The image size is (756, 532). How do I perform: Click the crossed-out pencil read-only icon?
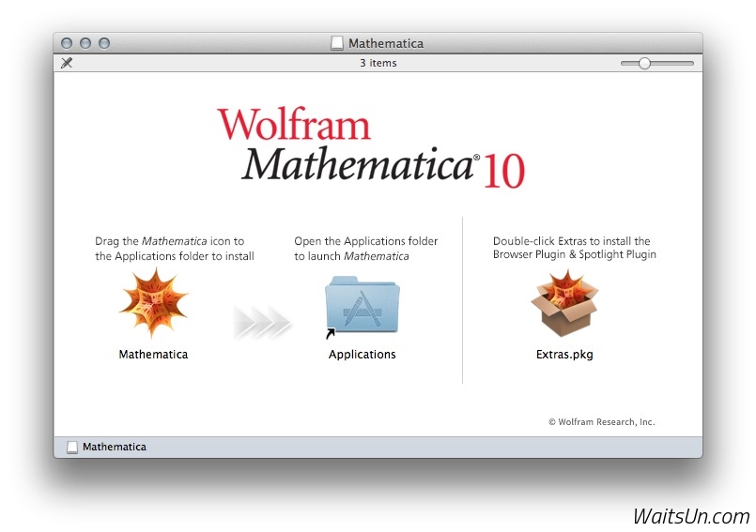click(x=67, y=63)
